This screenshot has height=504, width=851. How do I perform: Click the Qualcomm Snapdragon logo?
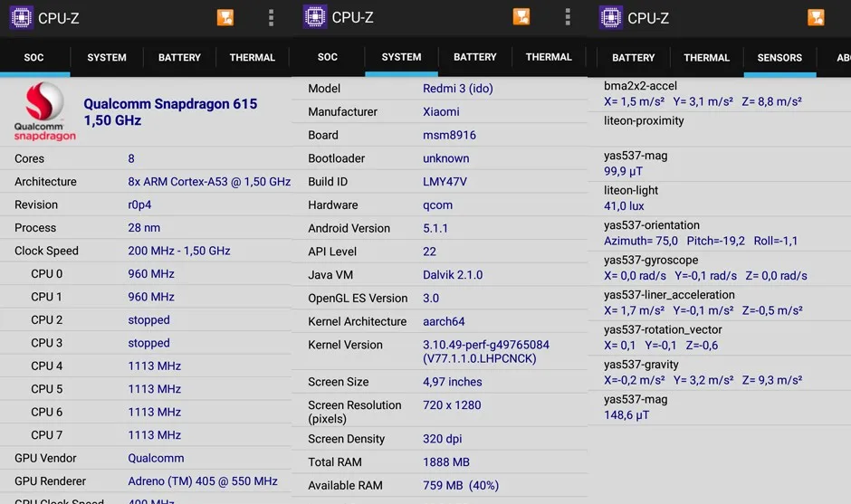pyautogui.click(x=44, y=111)
